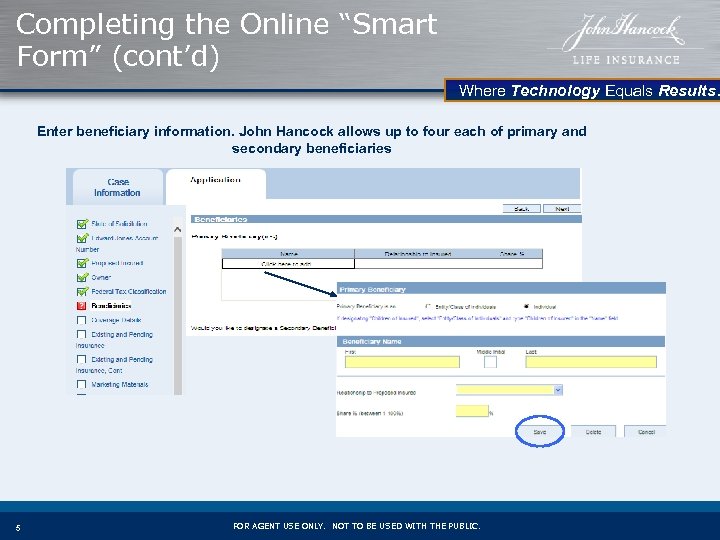720x540 pixels.
Task: Open Owner in the sidebar
Action: [101, 277]
